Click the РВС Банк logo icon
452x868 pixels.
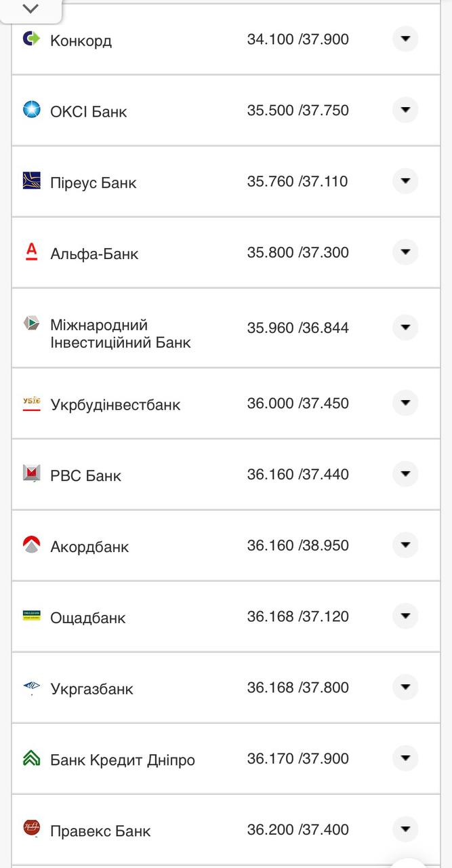31,473
